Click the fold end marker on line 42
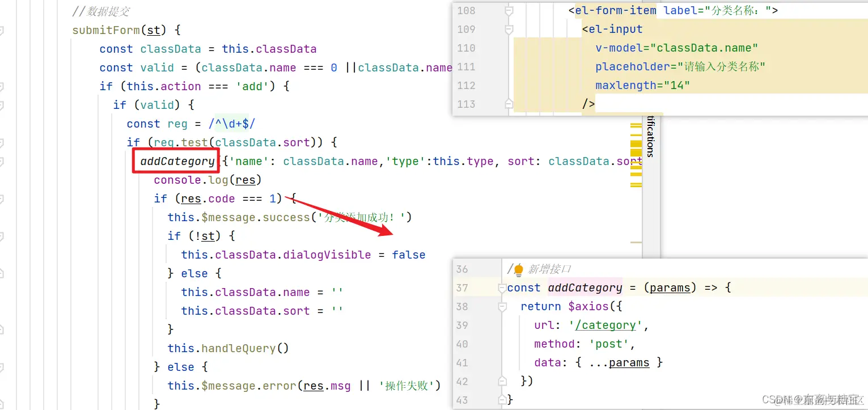Viewport: 868px width, 410px height. 502,381
